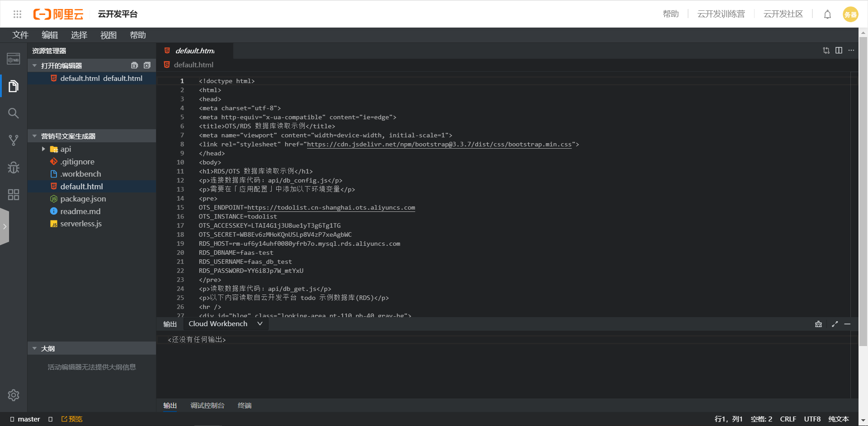Split the editor with the layout icon
Viewport: 868px width, 426px height.
[x=839, y=51]
